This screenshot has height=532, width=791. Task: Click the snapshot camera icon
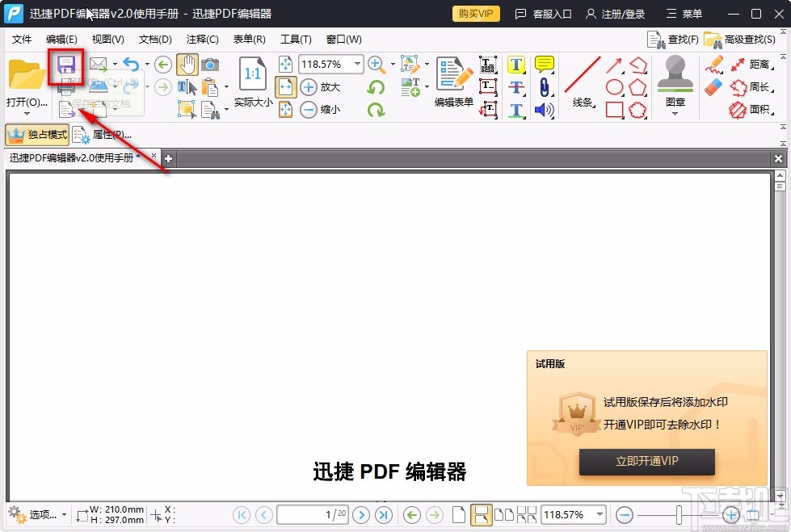point(209,65)
